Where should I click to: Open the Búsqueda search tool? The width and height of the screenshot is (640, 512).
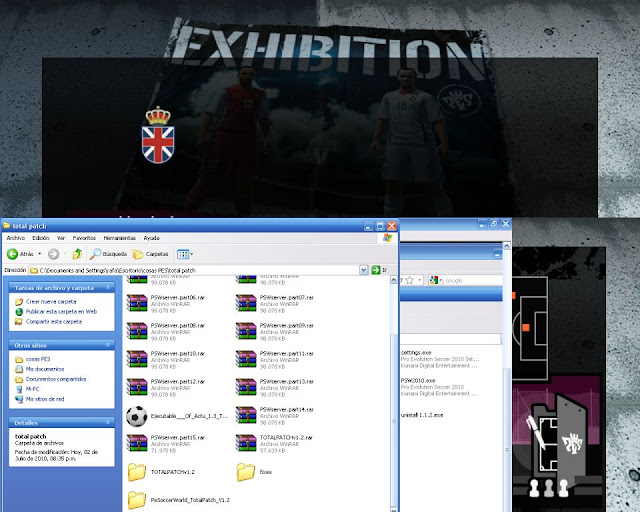[105, 254]
